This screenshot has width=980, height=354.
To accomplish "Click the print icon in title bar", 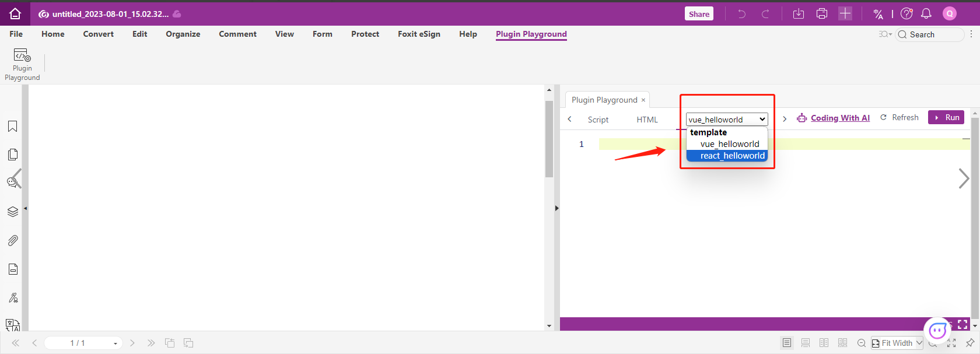I will pyautogui.click(x=822, y=14).
